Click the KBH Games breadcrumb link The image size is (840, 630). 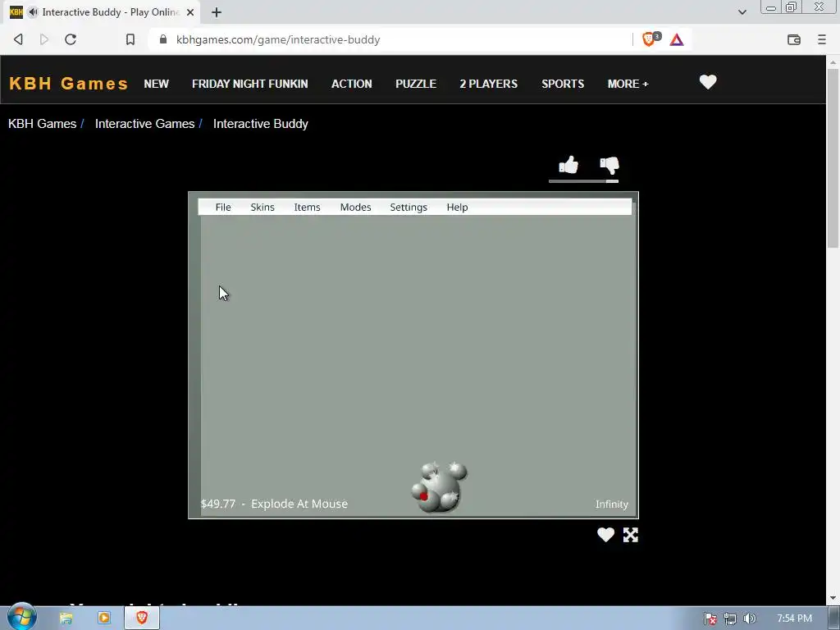click(x=43, y=124)
